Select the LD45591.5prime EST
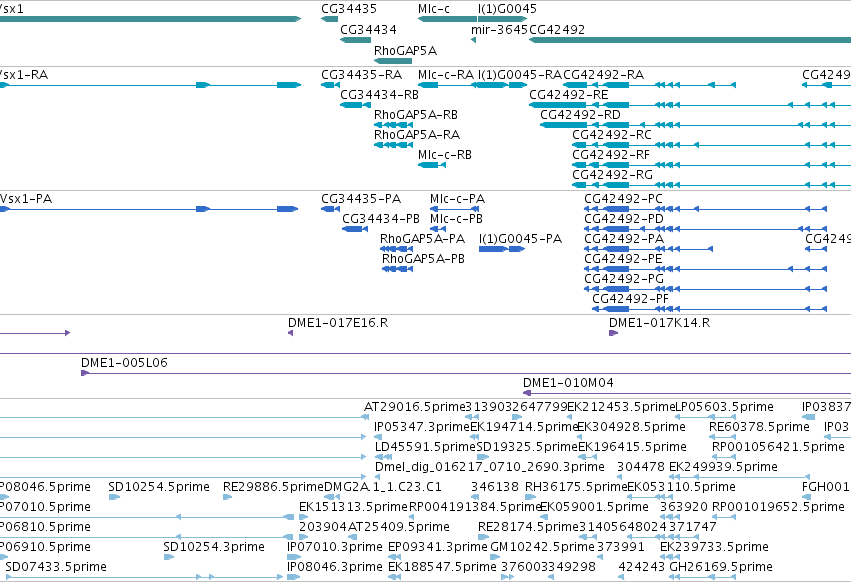This screenshot has height=582, width=851. pyautogui.click(x=425, y=447)
